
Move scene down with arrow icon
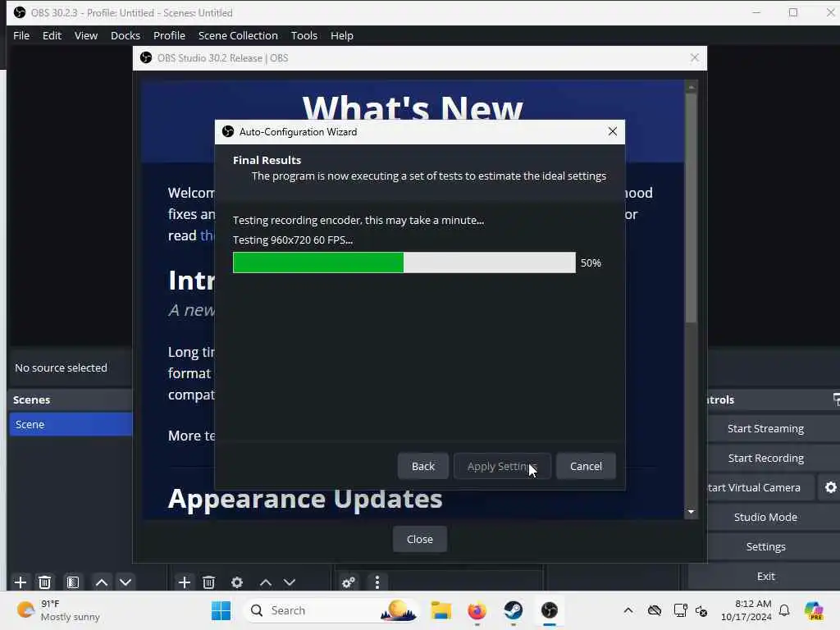pos(126,582)
